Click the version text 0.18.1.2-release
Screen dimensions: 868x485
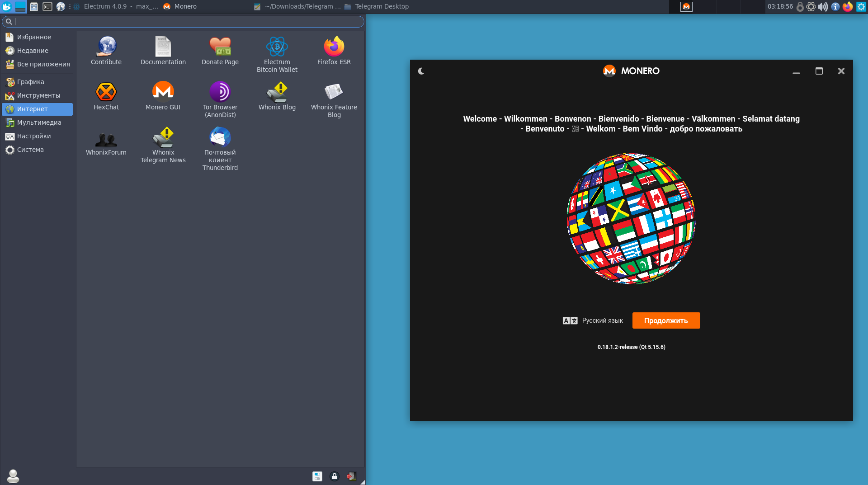pos(632,347)
